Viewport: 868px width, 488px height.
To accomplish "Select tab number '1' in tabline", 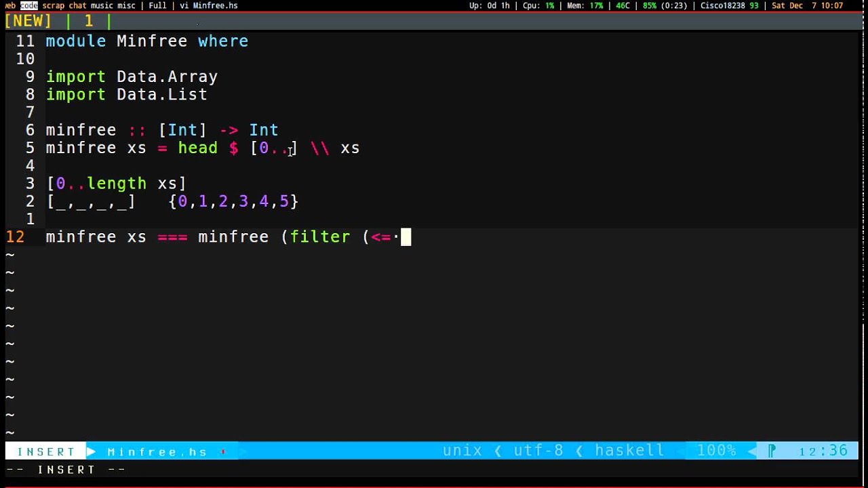I will tap(88, 21).
